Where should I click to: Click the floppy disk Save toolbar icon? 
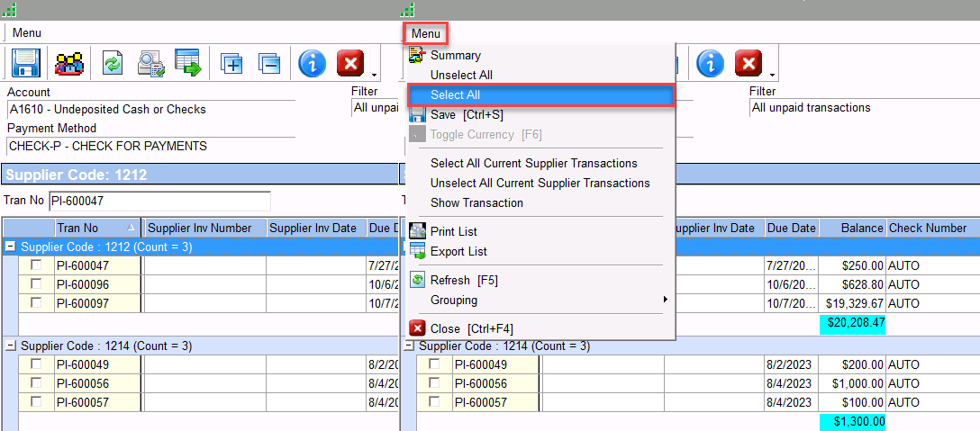pyautogui.click(x=25, y=64)
